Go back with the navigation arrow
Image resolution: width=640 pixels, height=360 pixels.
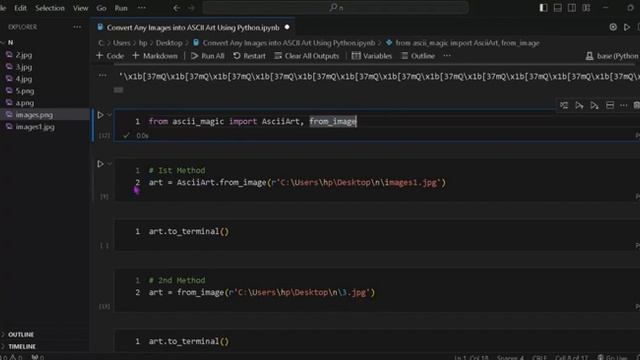click(176, 8)
